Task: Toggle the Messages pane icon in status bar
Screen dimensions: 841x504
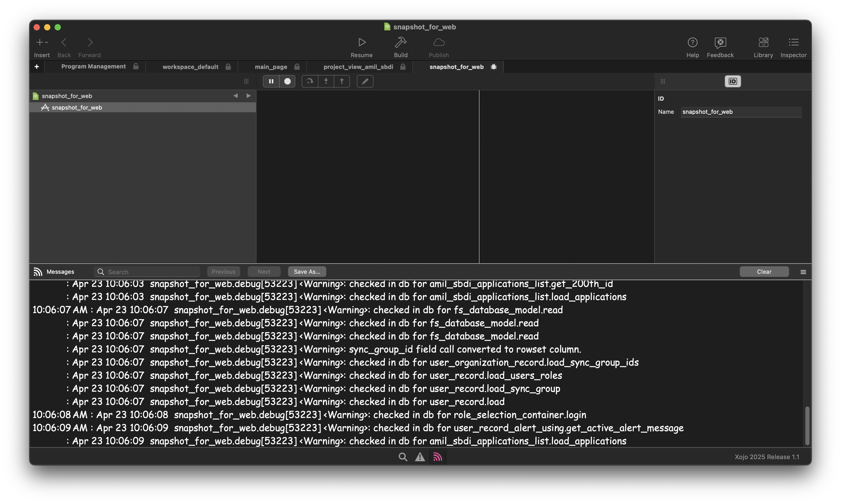Action: (438, 457)
